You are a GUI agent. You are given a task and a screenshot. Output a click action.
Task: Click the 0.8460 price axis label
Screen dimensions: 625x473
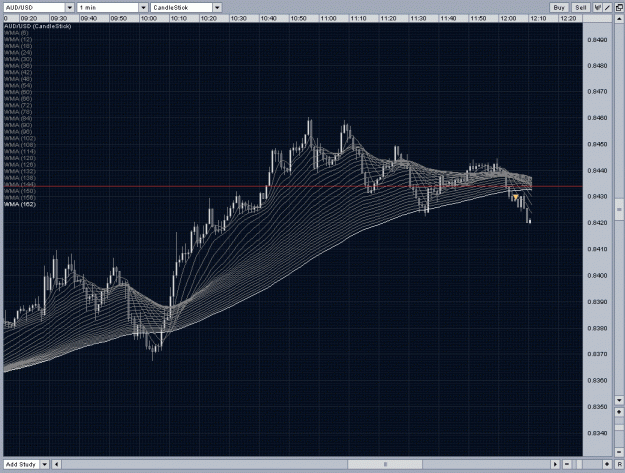(x=597, y=118)
